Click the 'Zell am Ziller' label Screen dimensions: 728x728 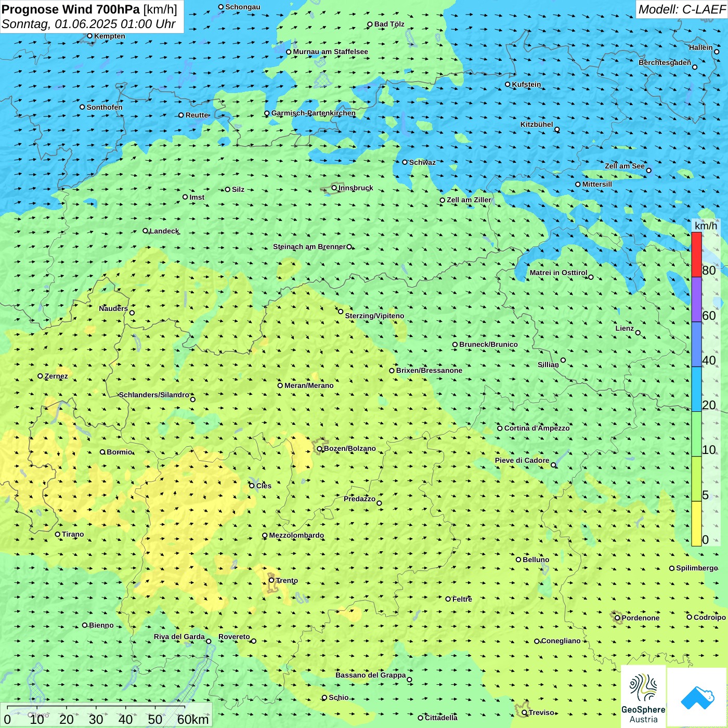469,200
